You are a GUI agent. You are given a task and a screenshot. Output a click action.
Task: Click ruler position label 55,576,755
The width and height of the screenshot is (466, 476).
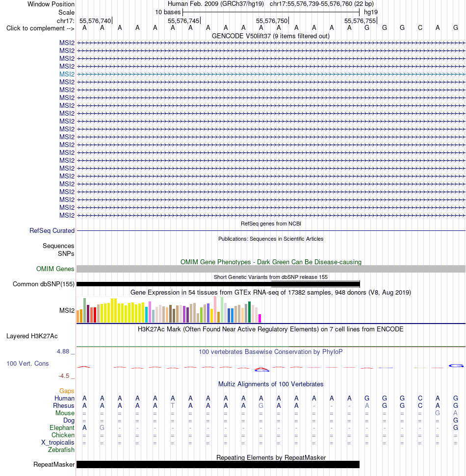point(360,21)
